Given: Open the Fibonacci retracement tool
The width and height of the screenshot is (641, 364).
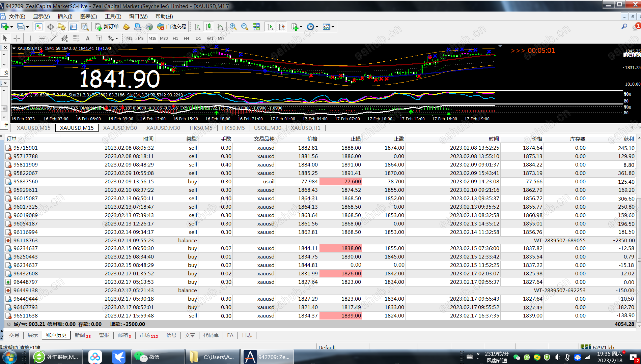Looking at the screenshot, I should pos(76,38).
